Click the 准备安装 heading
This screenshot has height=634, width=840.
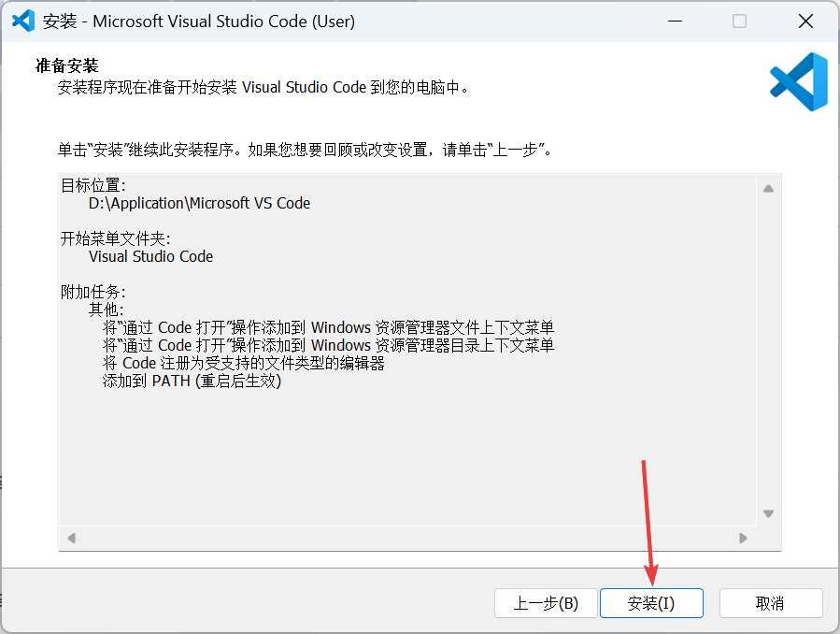(67, 65)
